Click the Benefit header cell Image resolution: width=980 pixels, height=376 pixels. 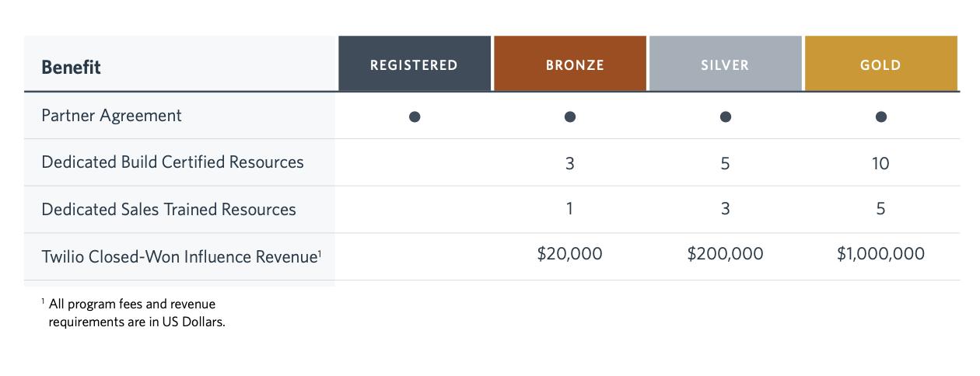[x=72, y=67]
